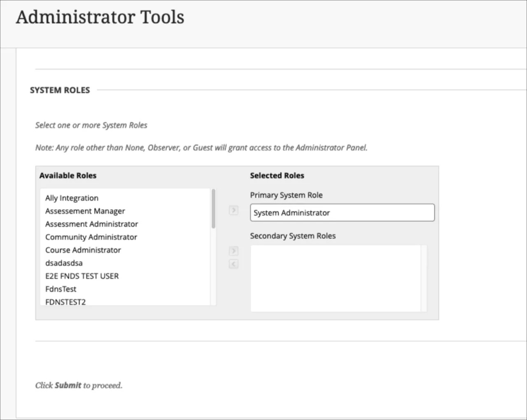Click the bold Submit word in the instructions
The height and width of the screenshot is (420, 527).
[68, 385]
